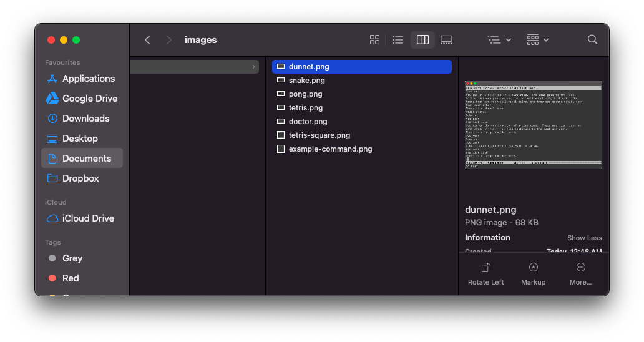Click Show Less in Information
The height and width of the screenshot is (342, 644).
[584, 238]
